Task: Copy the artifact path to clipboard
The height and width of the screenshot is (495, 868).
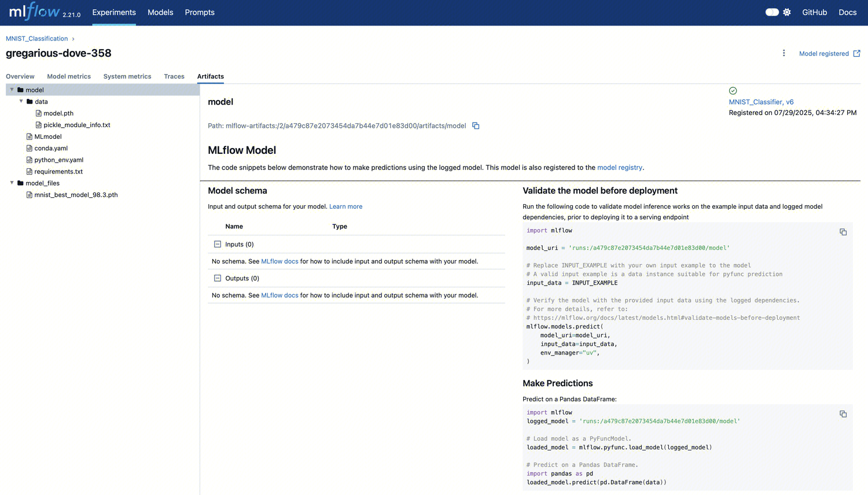Action: 476,125
